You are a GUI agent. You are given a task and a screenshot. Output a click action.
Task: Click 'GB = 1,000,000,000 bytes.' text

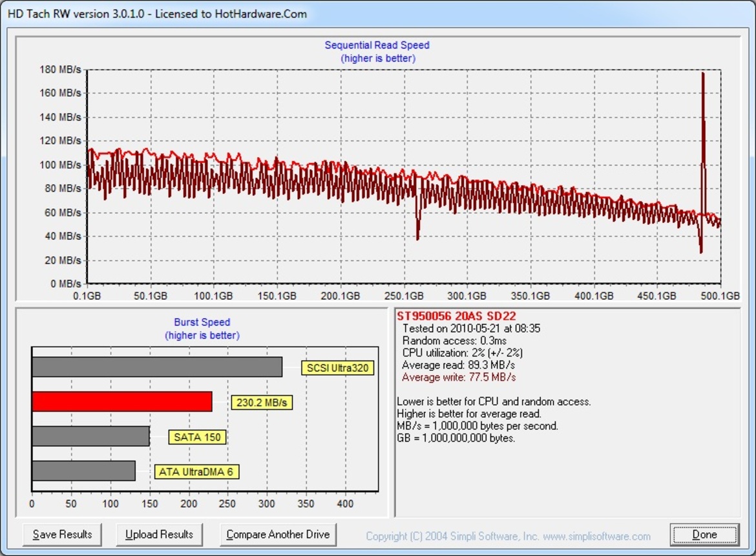pos(456,438)
